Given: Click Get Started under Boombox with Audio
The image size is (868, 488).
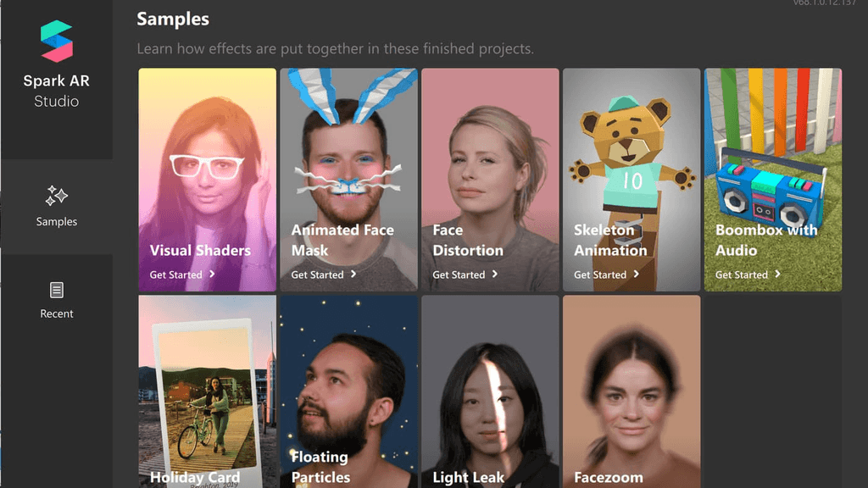Looking at the screenshot, I should point(742,274).
